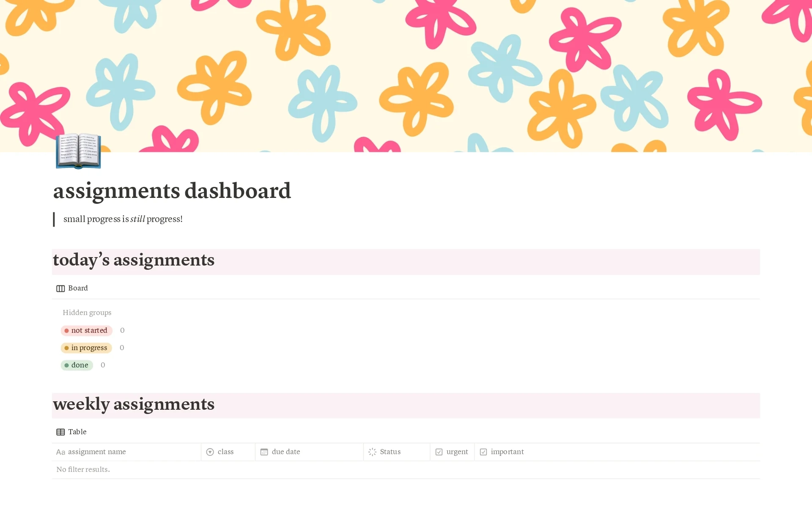Toggle the done status group visibility

[x=76, y=364]
